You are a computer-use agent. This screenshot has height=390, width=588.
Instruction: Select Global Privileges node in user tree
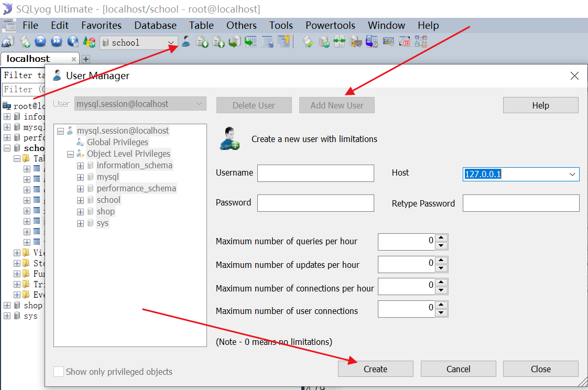(117, 142)
